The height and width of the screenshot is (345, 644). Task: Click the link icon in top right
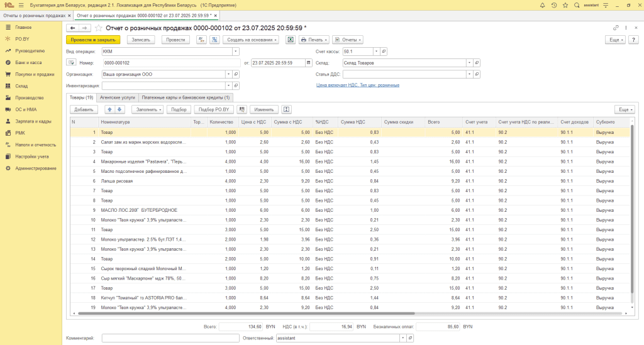616,28
